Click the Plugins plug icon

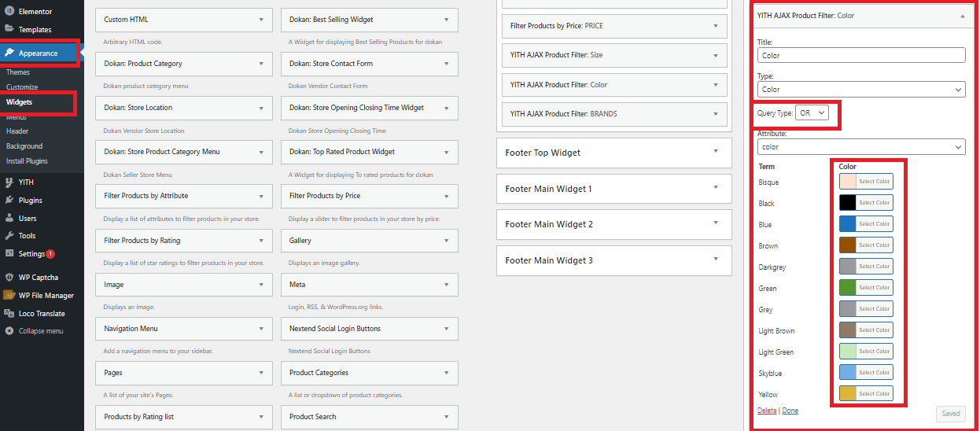tap(9, 201)
